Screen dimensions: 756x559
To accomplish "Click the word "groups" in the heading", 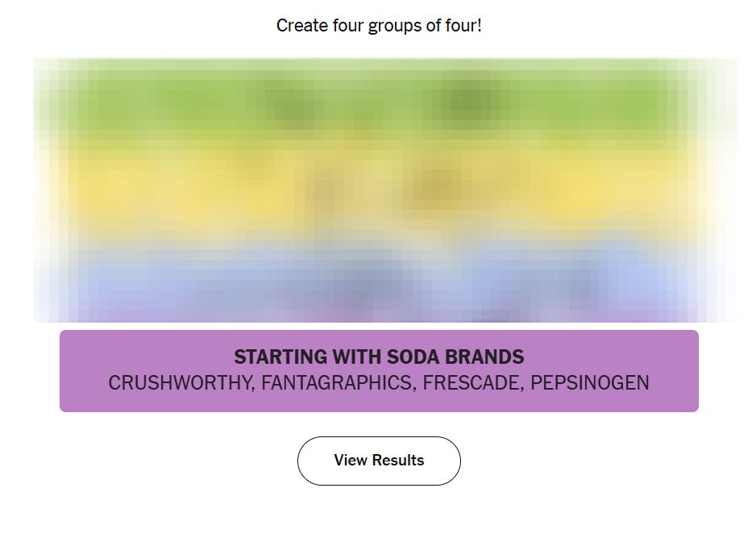I will tap(395, 26).
